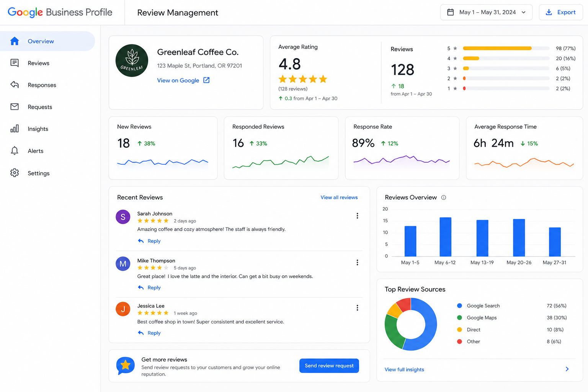Click Send review request button
The width and height of the screenshot is (588, 392).
tap(329, 366)
